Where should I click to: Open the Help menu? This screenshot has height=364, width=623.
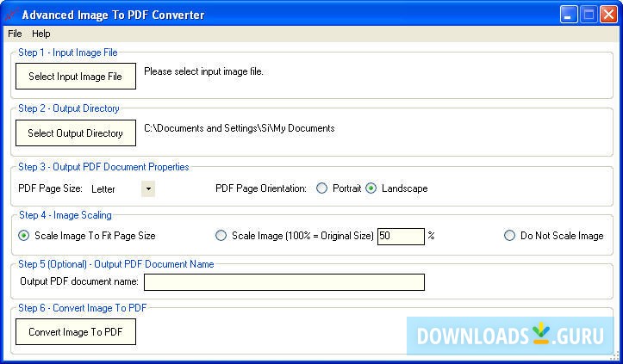[40, 34]
